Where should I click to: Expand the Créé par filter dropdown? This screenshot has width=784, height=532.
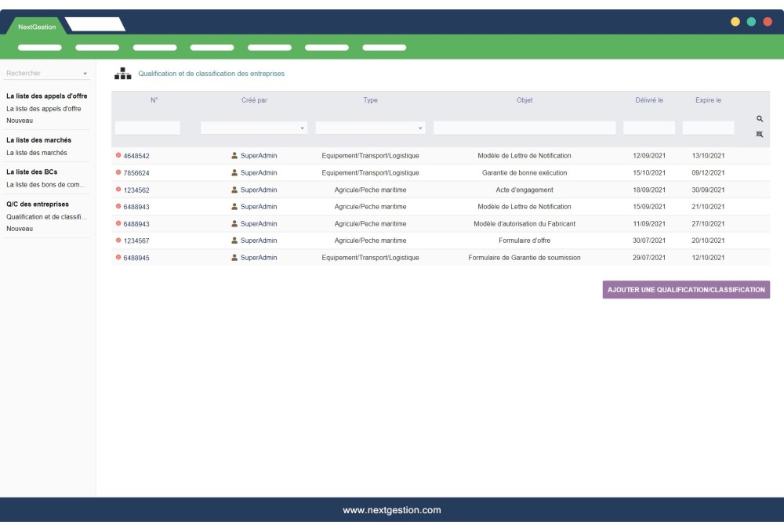254,128
